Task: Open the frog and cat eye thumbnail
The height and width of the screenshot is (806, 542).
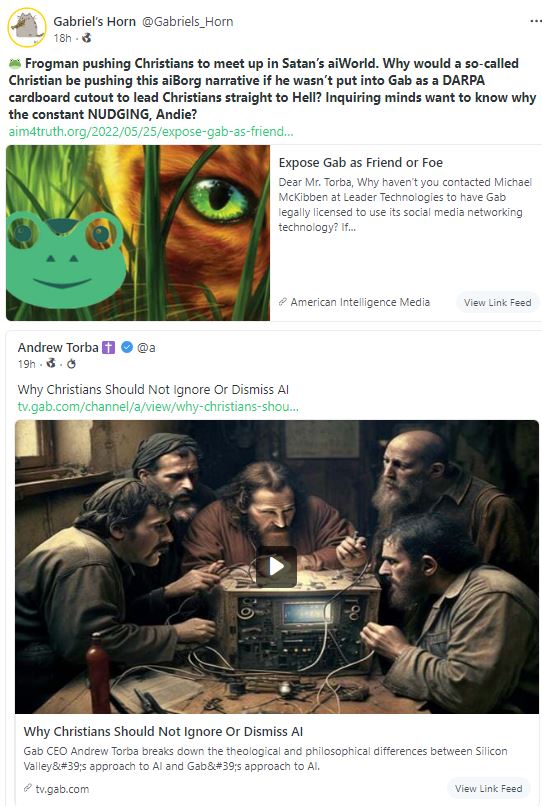Action: (138, 233)
